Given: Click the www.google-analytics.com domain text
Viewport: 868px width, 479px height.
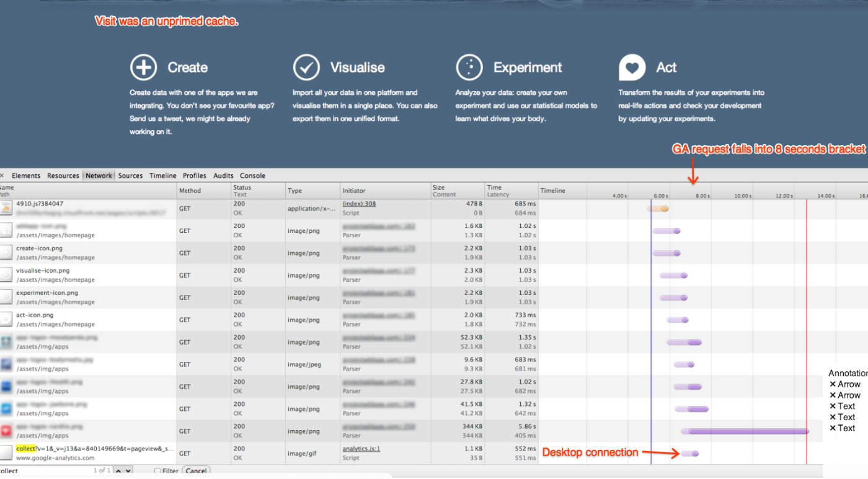Looking at the screenshot, I should point(55,458).
